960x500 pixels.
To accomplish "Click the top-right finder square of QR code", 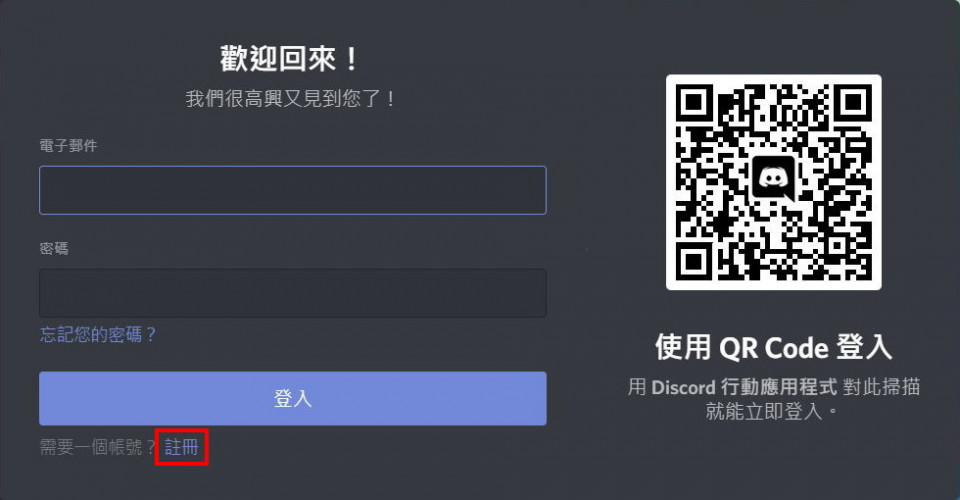I will point(854,102).
